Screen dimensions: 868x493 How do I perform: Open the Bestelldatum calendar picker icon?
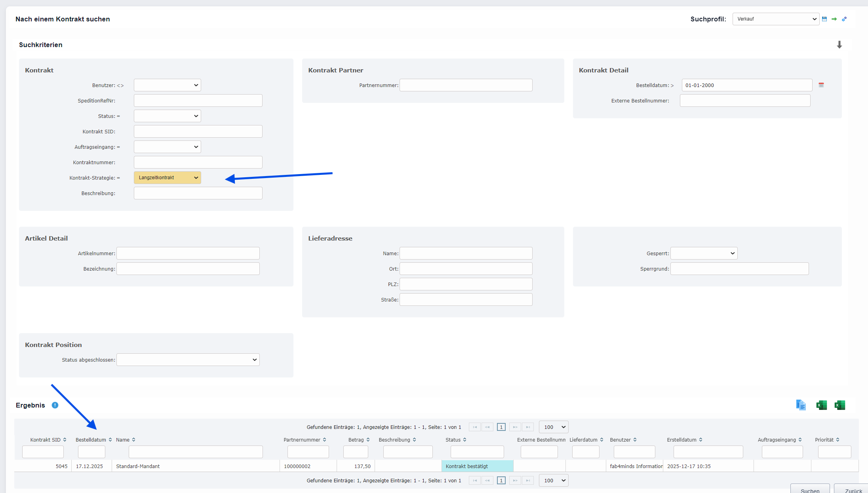click(x=821, y=85)
